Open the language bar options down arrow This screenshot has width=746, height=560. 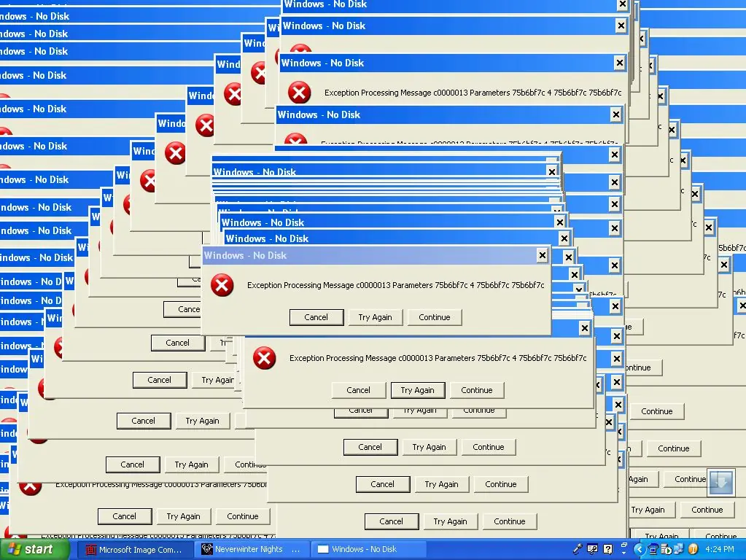[x=623, y=553]
